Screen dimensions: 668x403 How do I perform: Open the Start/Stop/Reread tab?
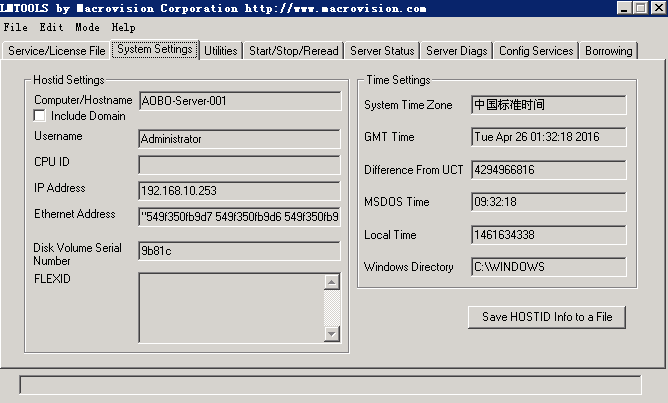point(294,51)
